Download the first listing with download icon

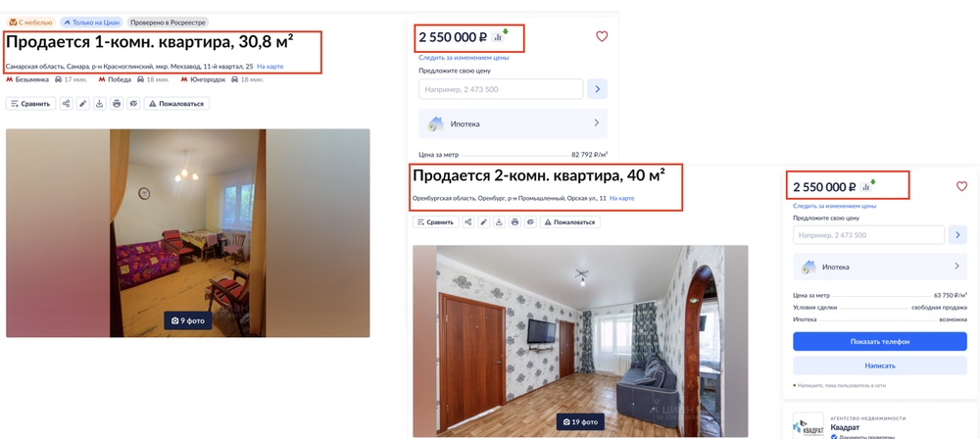tap(99, 104)
